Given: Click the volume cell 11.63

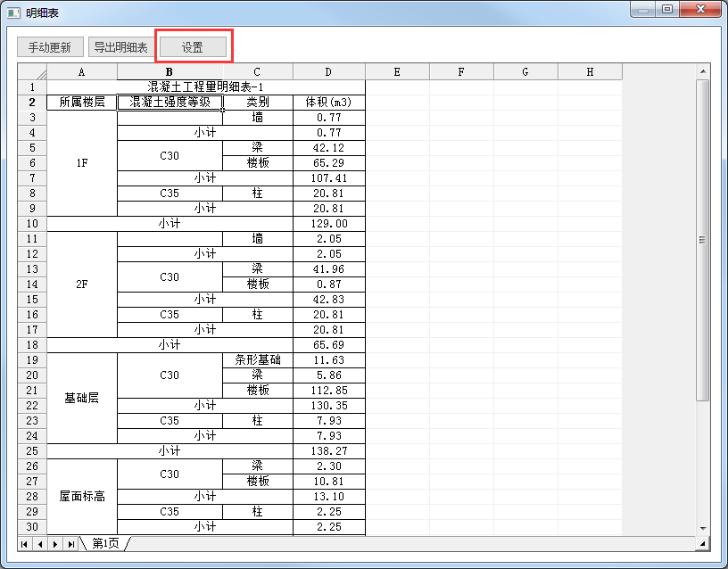Looking at the screenshot, I should coord(329,360).
